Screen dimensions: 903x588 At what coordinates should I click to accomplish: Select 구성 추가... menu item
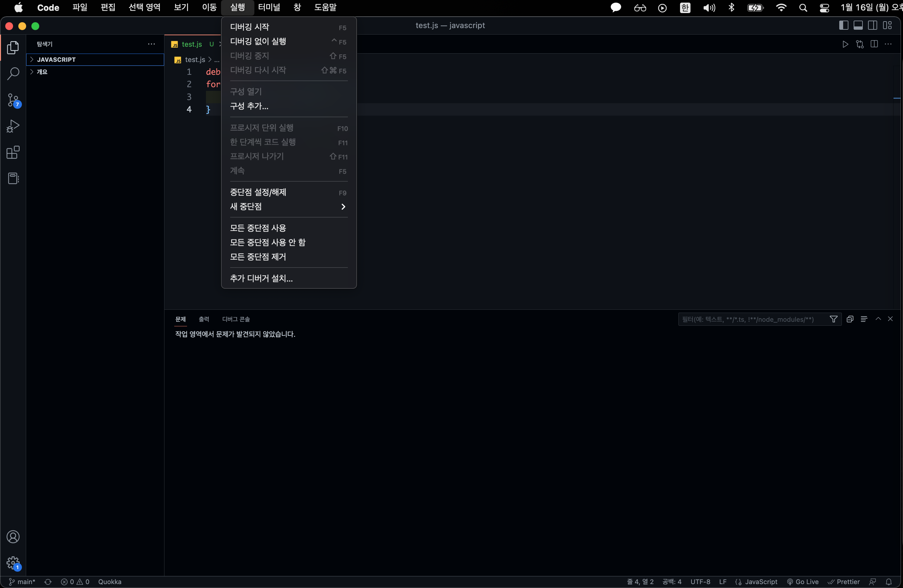coord(288,106)
